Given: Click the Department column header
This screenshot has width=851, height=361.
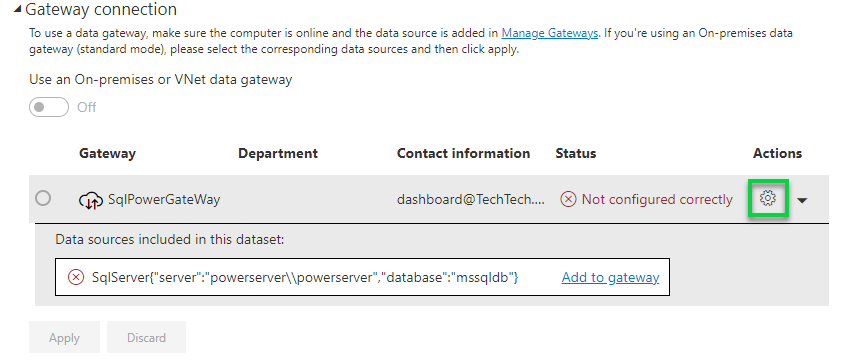Looking at the screenshot, I should pyautogui.click(x=278, y=154).
